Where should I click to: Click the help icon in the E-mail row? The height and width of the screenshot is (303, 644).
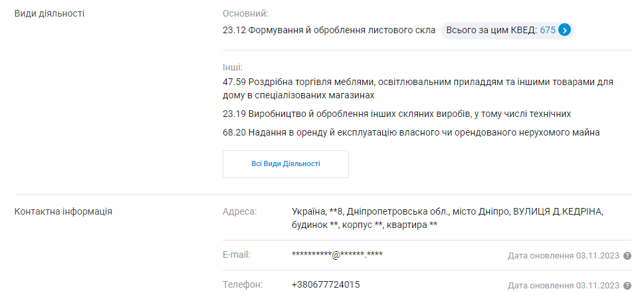pyautogui.click(x=627, y=256)
